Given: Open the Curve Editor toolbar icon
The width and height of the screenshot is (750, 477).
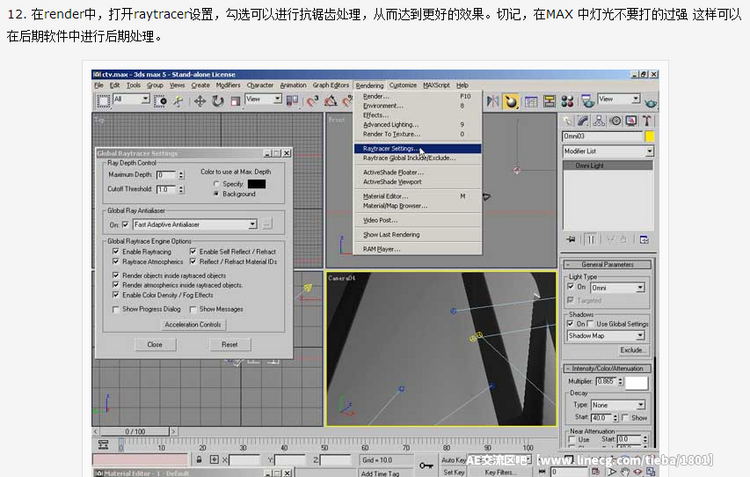Looking at the screenshot, I should point(531,101).
